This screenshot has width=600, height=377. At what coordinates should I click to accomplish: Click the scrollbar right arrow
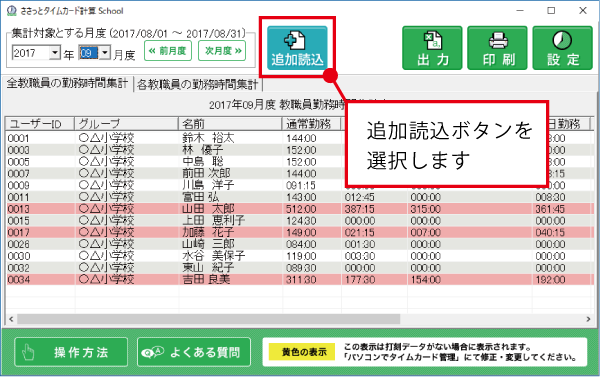pyautogui.click(x=589, y=319)
